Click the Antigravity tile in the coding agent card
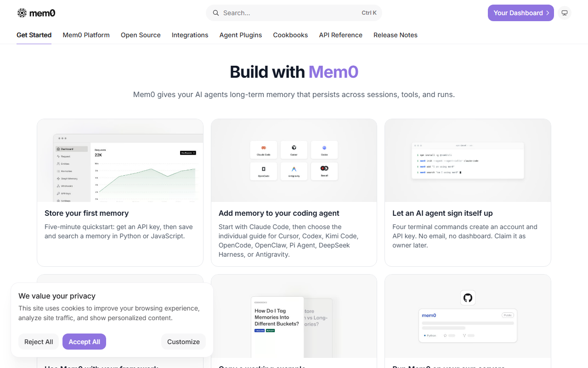 pos(294,171)
